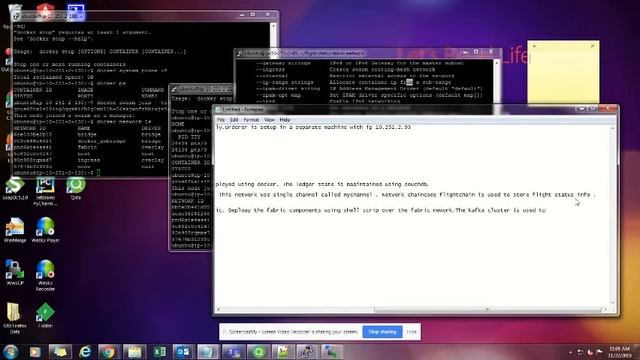This screenshot has width=640, height=360.
Task: Select the Fiddler desktop icon
Action: 45,315
